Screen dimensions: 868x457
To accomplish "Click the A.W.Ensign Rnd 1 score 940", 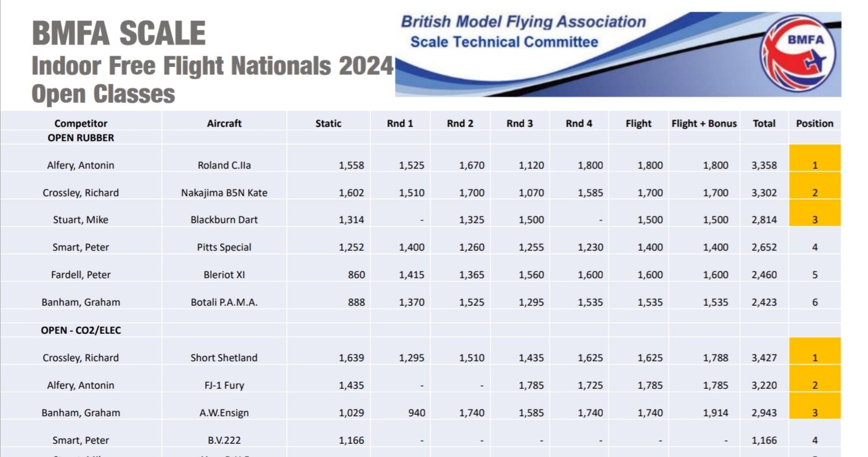I will (x=416, y=412).
